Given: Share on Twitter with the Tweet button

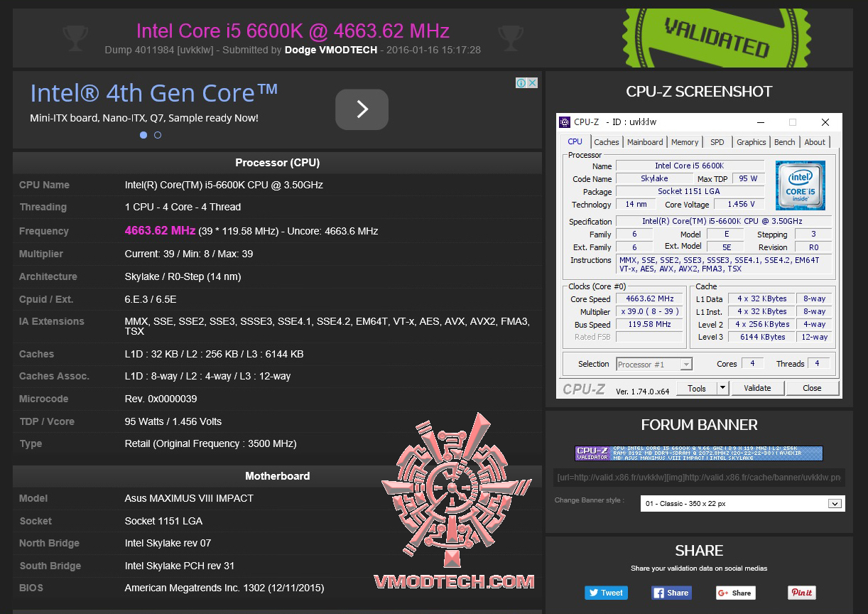Looking at the screenshot, I should (x=605, y=593).
